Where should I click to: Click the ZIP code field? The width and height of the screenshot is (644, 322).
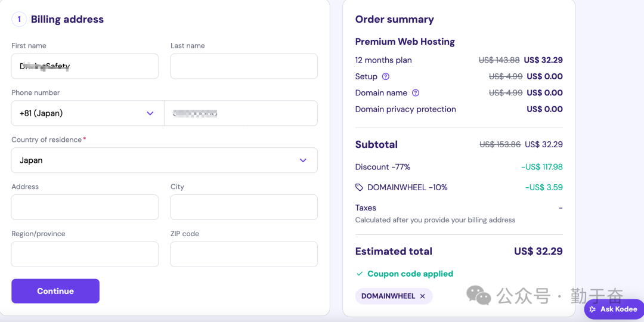[x=243, y=255]
